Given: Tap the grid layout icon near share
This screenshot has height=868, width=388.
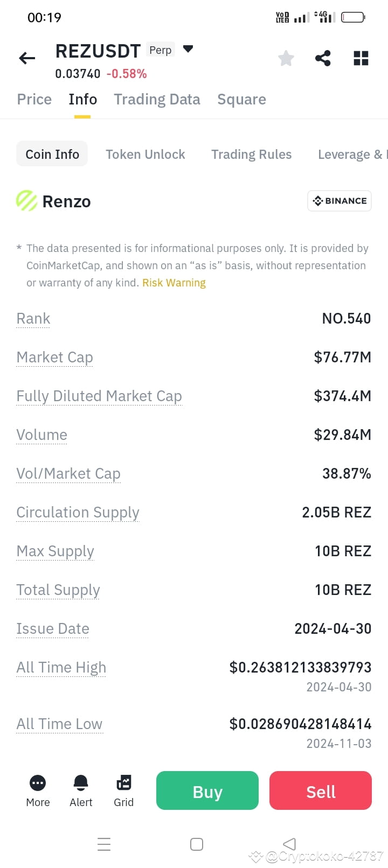Looking at the screenshot, I should [x=361, y=58].
